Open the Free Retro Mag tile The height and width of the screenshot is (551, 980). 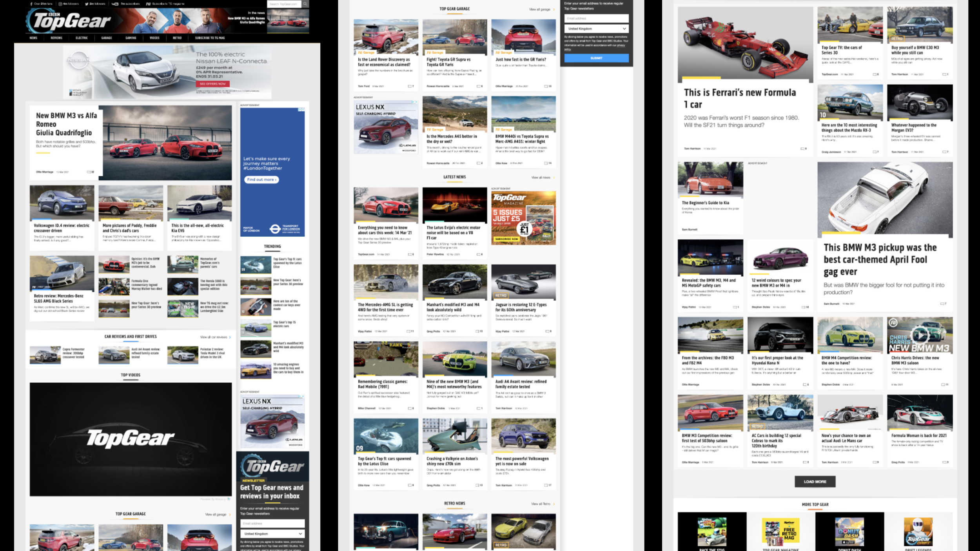781,531
